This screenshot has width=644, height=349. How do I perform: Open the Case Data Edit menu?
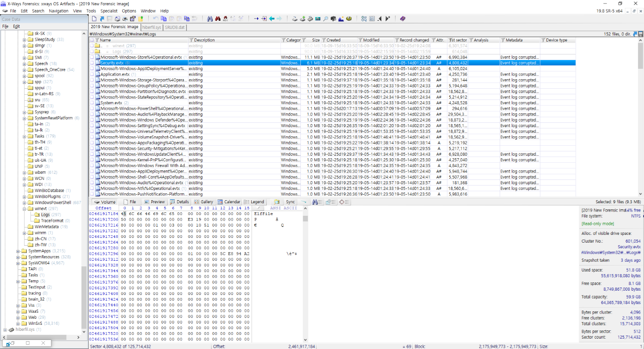[x=16, y=26]
